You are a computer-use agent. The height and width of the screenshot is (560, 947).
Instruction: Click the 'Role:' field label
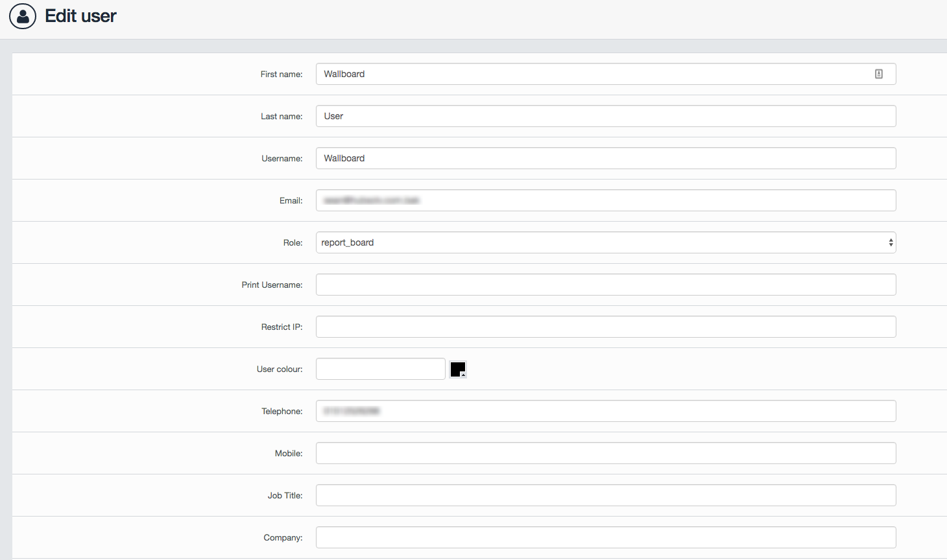tap(293, 242)
